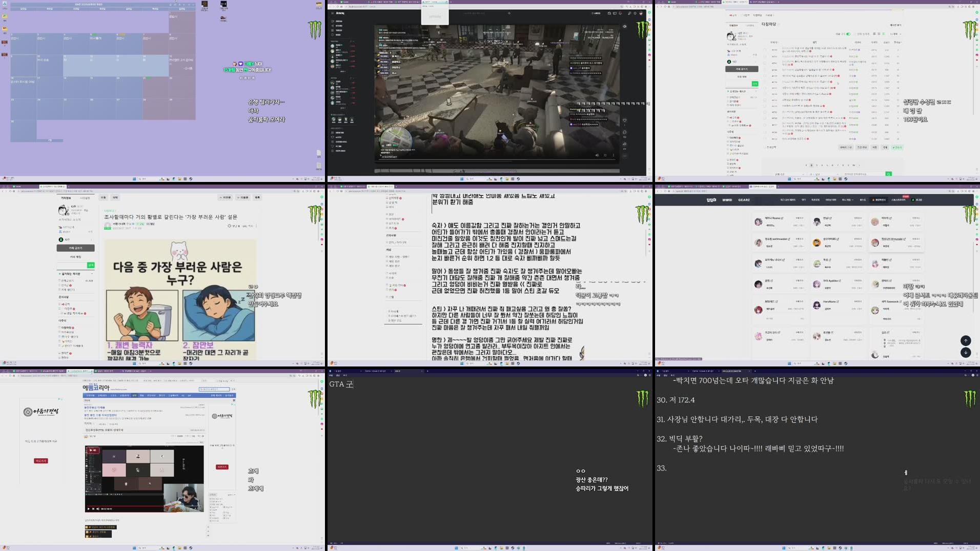The width and height of the screenshot is (980, 551).
Task: Click green search button in survey post sidebar
Action: [91, 265]
